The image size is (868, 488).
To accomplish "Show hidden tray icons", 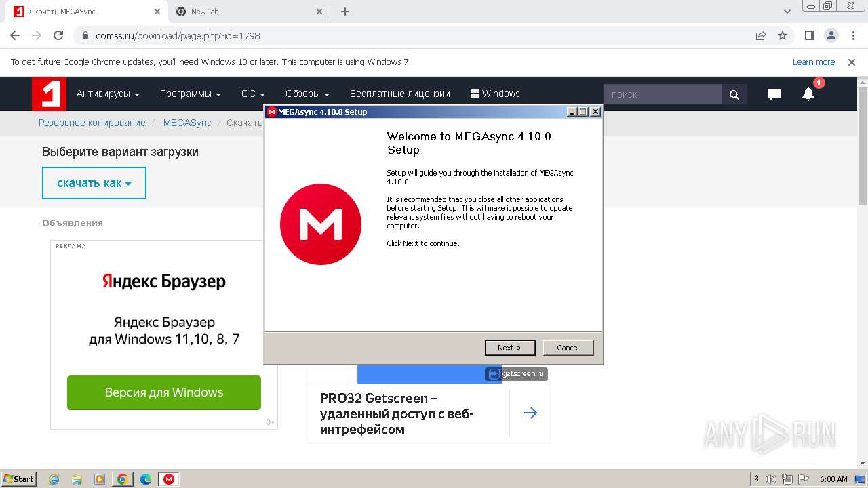I will pos(757,479).
